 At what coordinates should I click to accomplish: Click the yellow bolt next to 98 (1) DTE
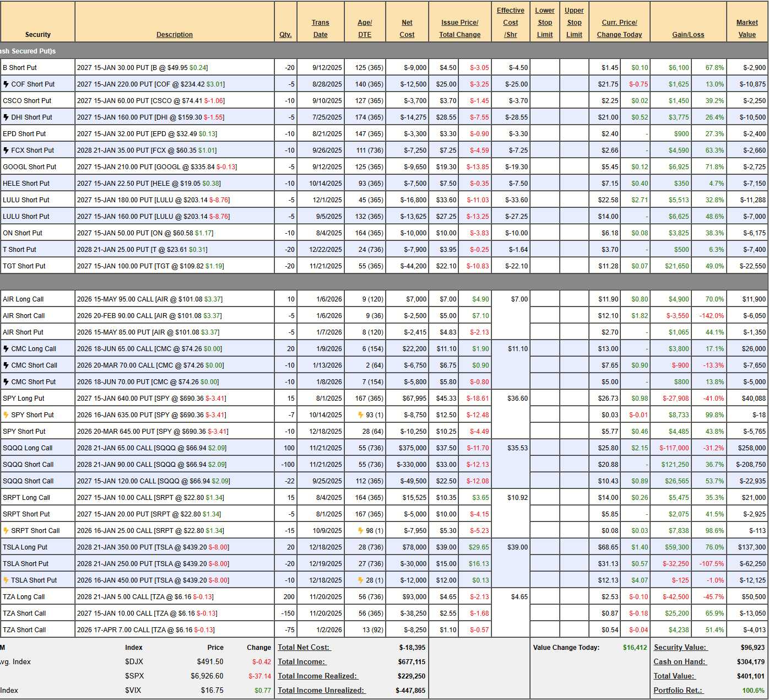coord(361,531)
